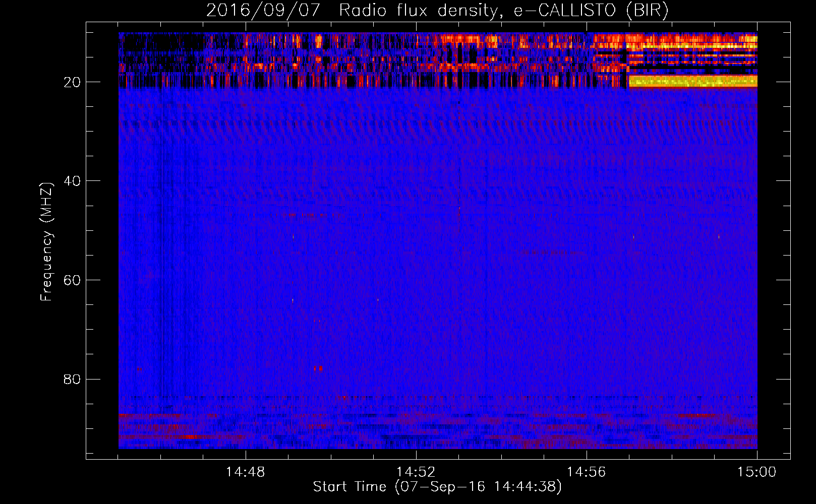
Task: Click the '14:48' time tick label
Action: point(246,472)
